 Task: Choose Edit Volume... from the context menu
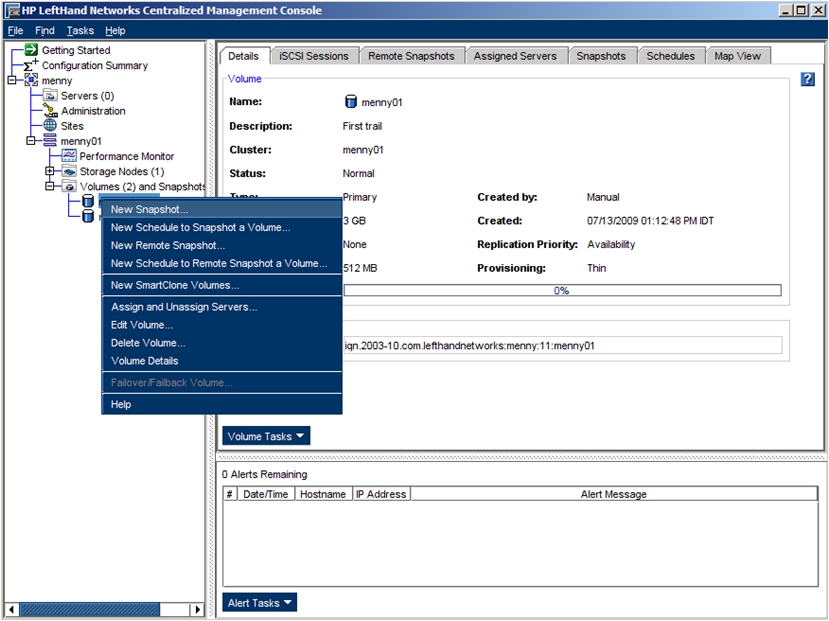click(x=222, y=325)
